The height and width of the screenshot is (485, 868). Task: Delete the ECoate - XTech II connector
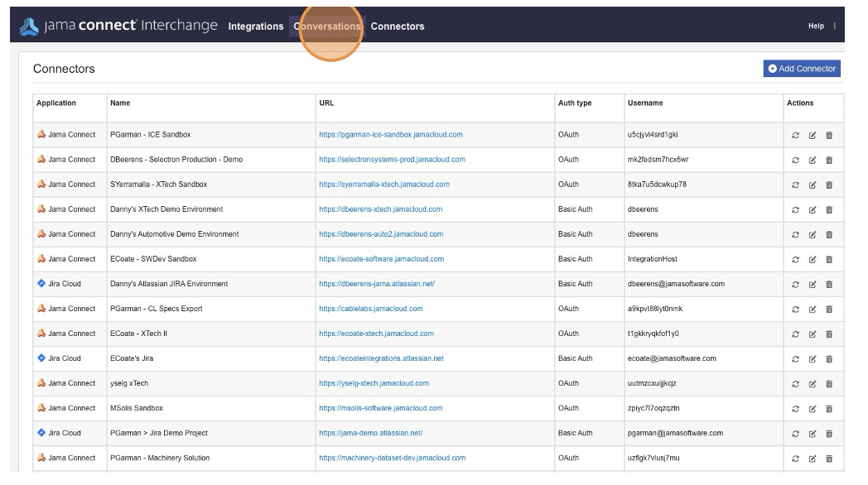tap(829, 334)
